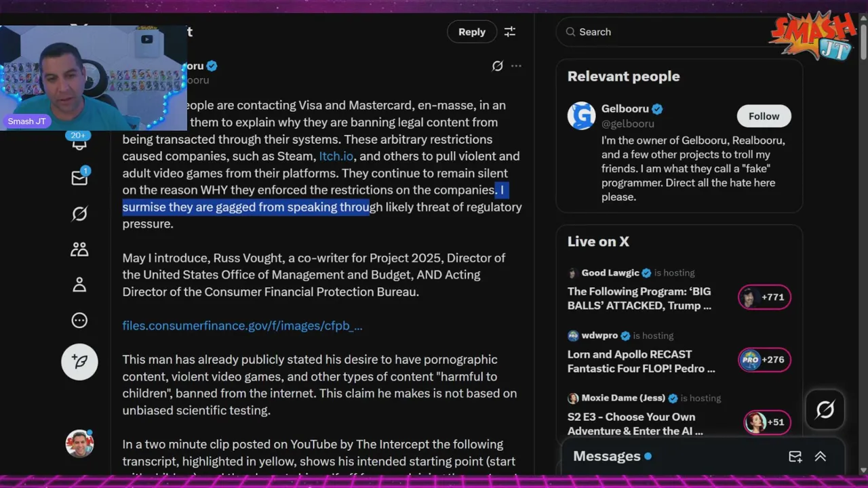The width and height of the screenshot is (868, 488).
Task: Open Good Lawgic's live space listing
Action: [639, 298]
